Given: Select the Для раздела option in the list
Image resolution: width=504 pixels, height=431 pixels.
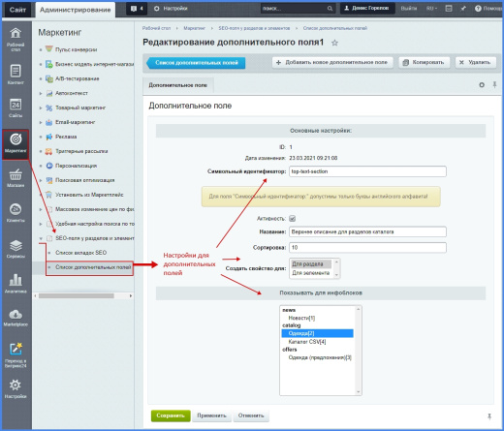Looking at the screenshot, I should click(x=310, y=264).
